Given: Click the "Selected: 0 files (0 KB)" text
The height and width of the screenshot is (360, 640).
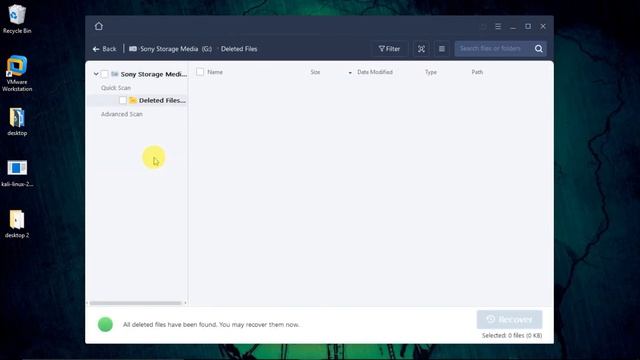Looking at the screenshot, I should (512, 336).
